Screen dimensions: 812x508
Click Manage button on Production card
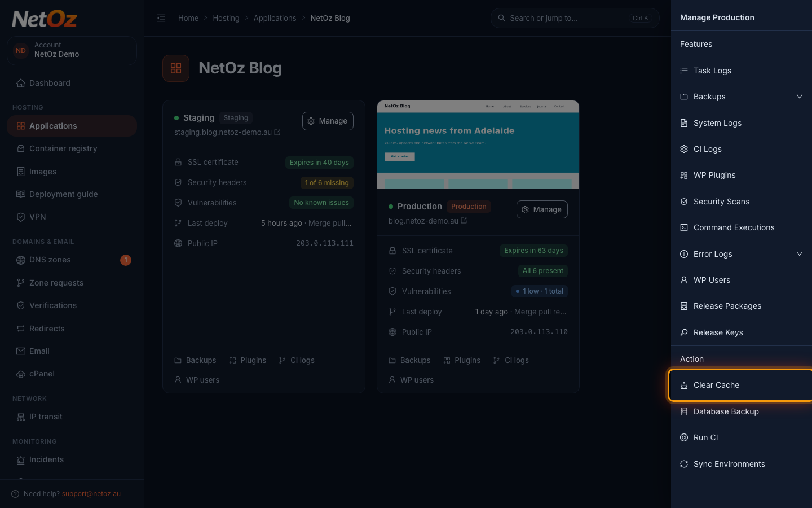[542, 209]
